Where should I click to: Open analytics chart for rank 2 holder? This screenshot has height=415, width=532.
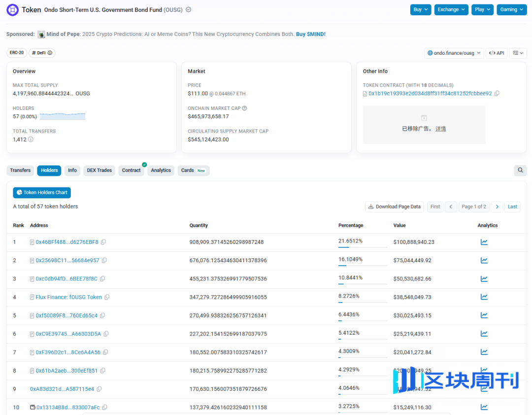tap(484, 260)
